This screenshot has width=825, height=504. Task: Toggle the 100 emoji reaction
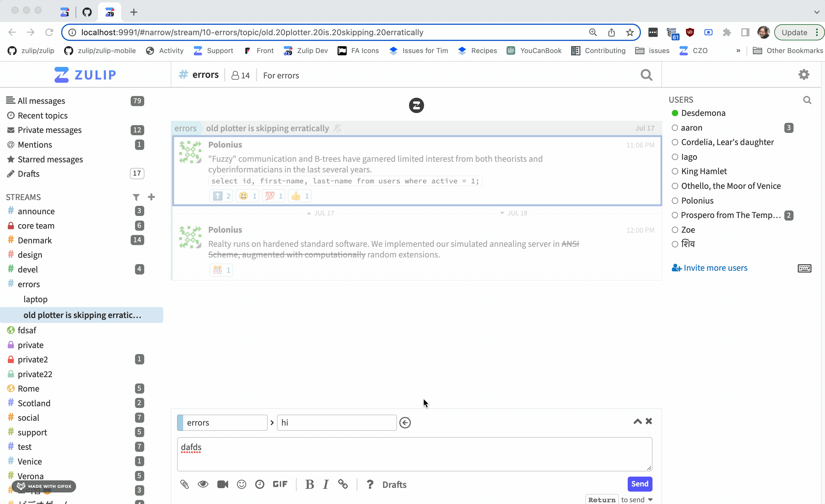[273, 196]
